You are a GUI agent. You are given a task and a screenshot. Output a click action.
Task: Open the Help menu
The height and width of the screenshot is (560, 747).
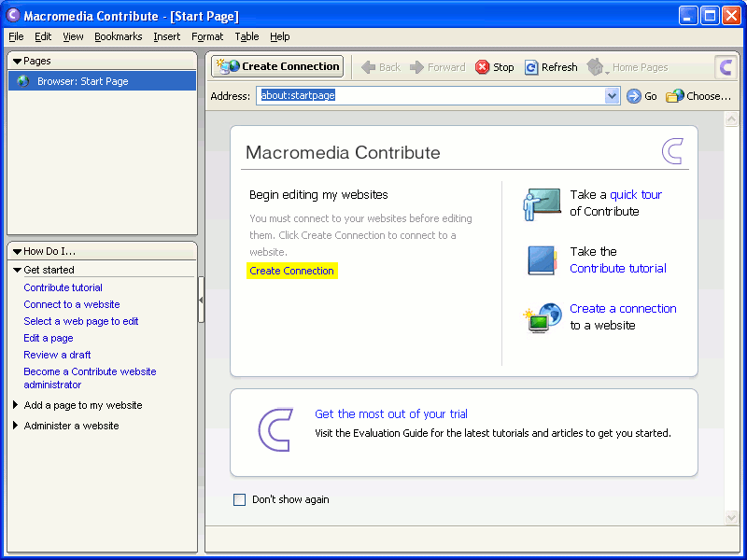tap(279, 36)
